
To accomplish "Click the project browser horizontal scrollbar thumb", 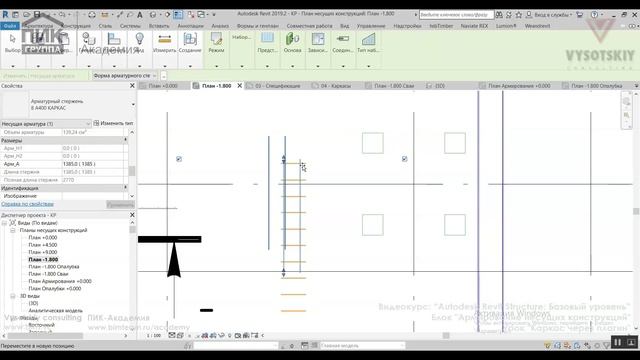I will pos(45,336).
